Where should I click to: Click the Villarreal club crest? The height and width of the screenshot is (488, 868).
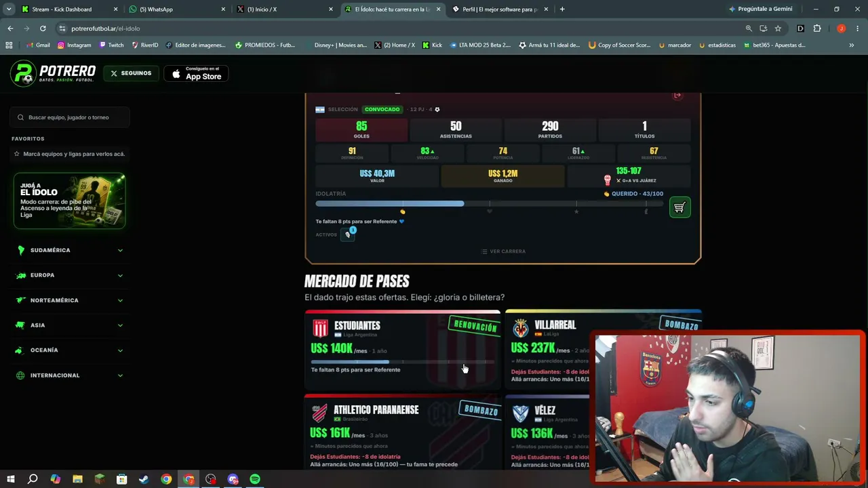pos(521,328)
